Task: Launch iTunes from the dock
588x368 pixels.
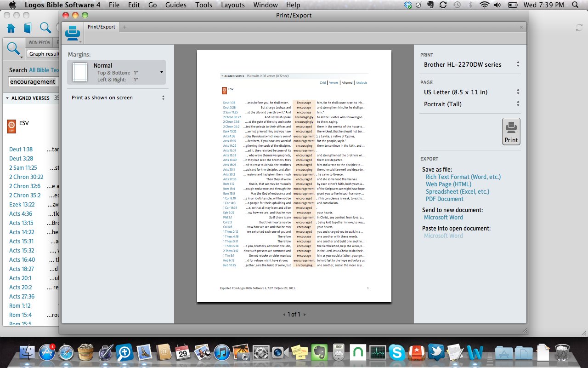Action: click(222, 353)
